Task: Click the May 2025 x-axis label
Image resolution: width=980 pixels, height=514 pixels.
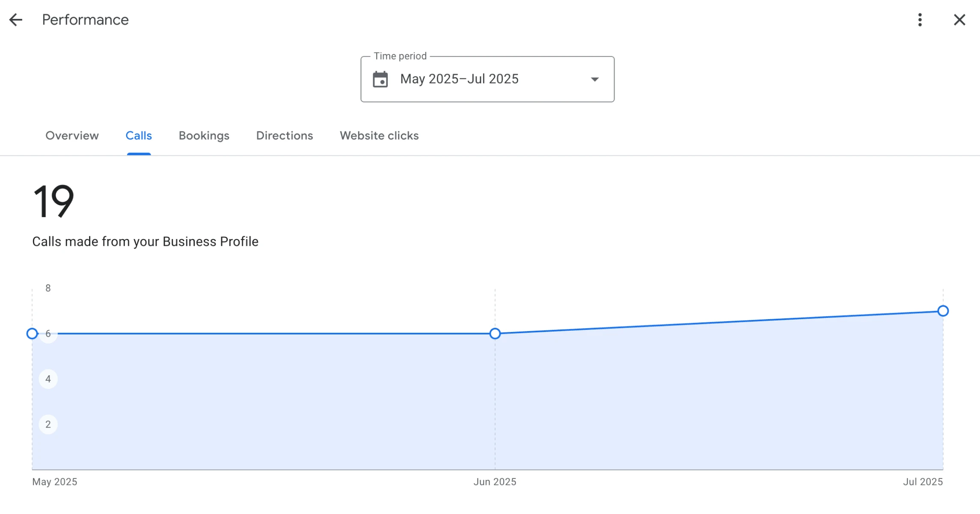Action: [54, 481]
